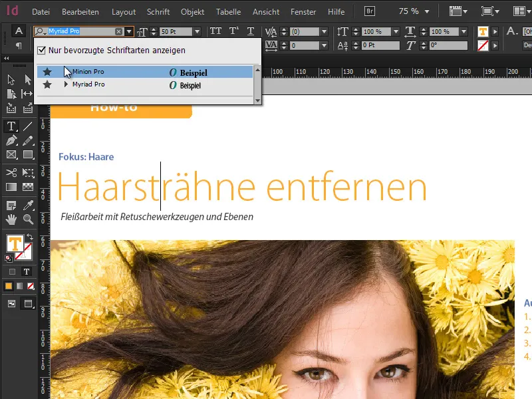Screen dimensions: 532x399
Task: Select the Pen tool
Action: 11,140
